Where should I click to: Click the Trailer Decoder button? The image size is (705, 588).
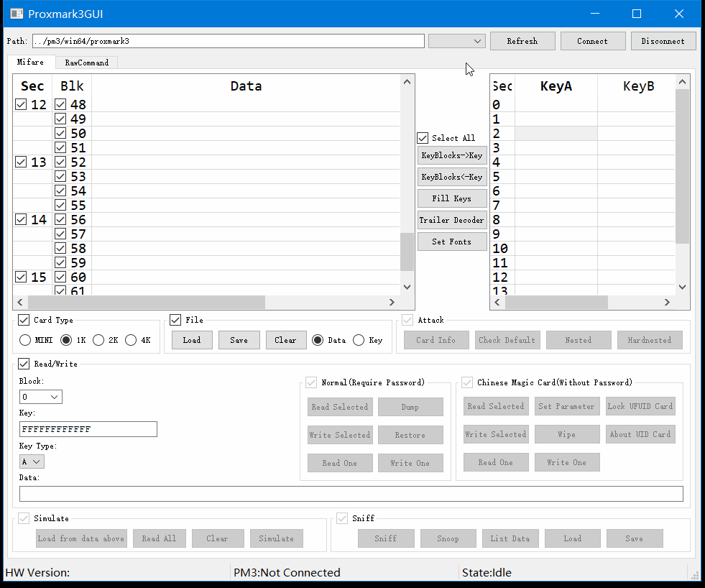point(452,220)
